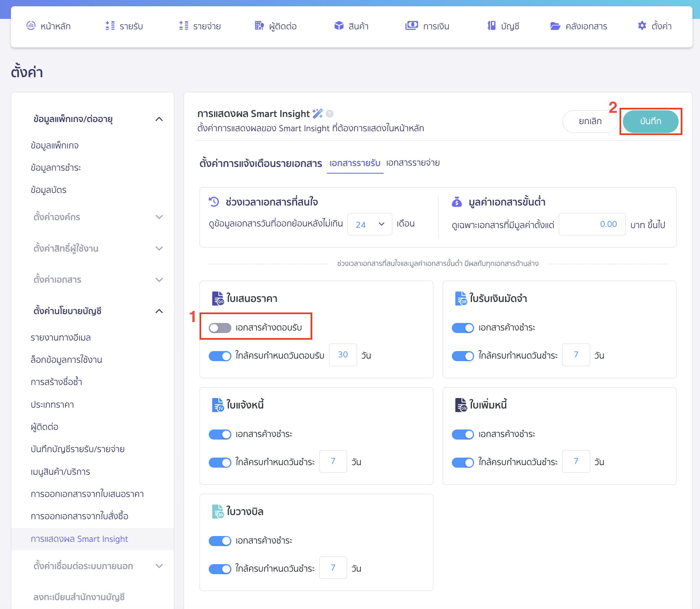The image size is (700, 609).
Task: Disable เอกสารค้างชำระ in ใบรับเงินมัดจำ card
Action: [x=463, y=328]
